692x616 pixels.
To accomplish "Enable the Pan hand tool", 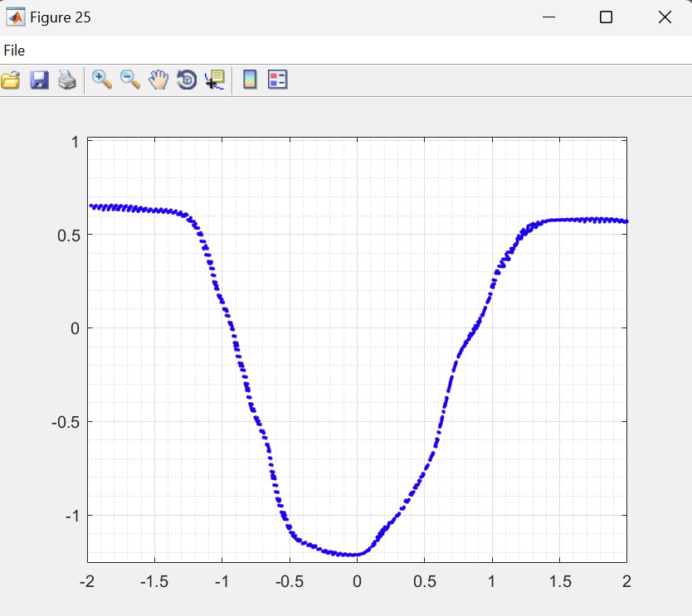I will [x=158, y=80].
